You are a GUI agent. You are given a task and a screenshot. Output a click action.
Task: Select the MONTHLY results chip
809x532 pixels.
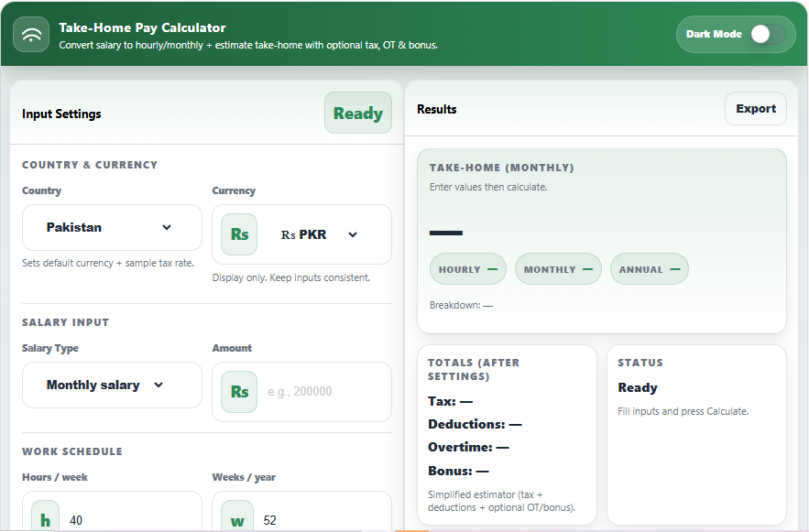coord(557,268)
